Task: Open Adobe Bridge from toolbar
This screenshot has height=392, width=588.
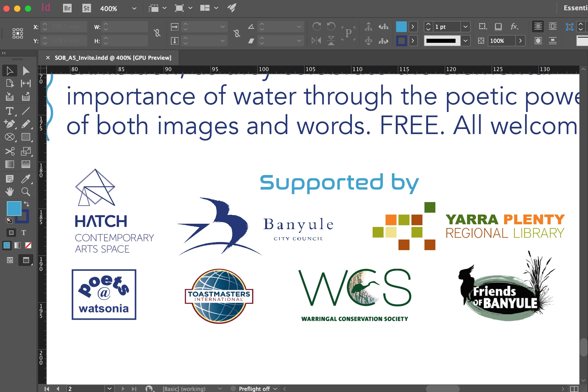Action: (67, 8)
